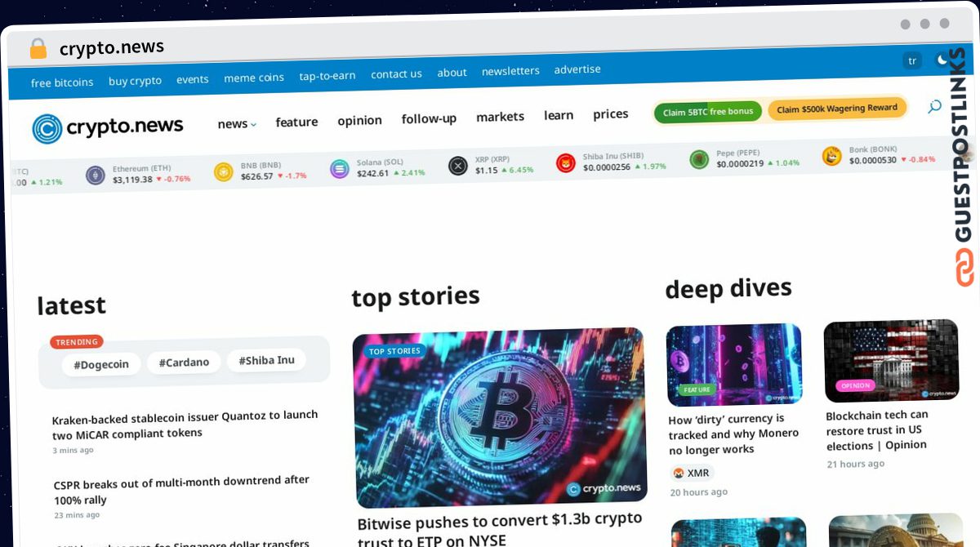Open the about link
The image size is (980, 547).
pyautogui.click(x=452, y=73)
